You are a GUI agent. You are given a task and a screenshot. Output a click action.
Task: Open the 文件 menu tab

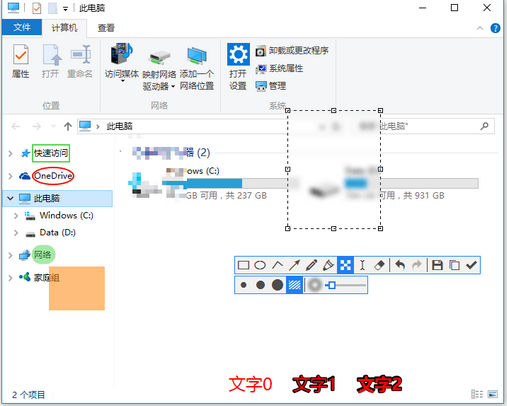coord(22,27)
